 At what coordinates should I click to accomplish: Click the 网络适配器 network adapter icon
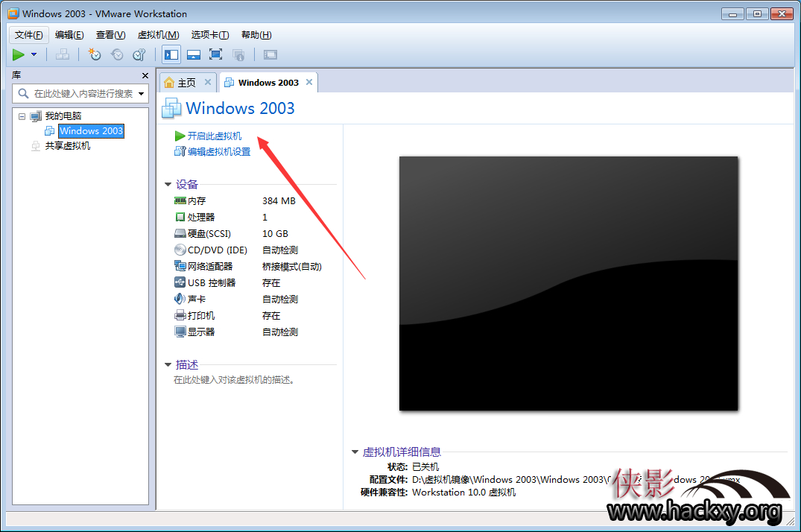point(180,266)
